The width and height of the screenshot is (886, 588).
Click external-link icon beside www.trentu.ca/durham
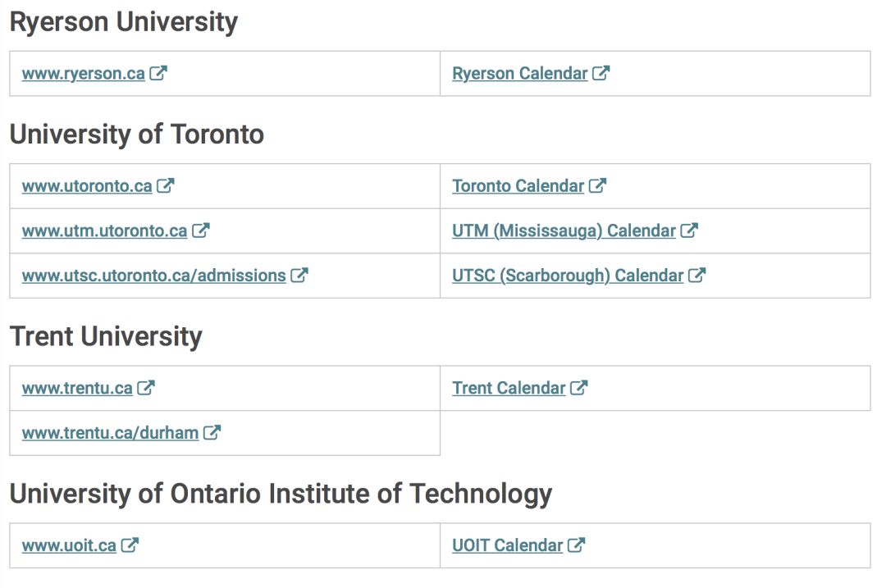212,432
